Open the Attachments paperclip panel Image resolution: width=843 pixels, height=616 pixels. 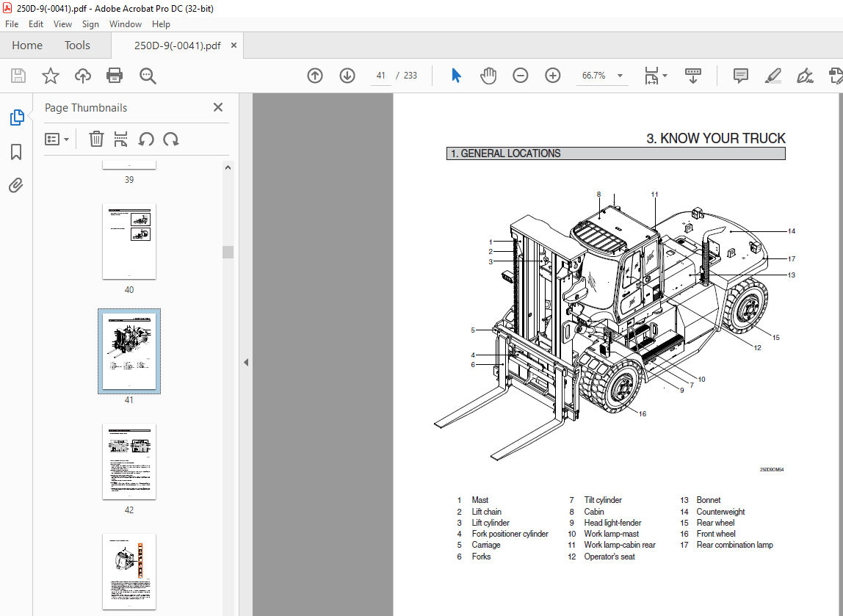coord(16,186)
